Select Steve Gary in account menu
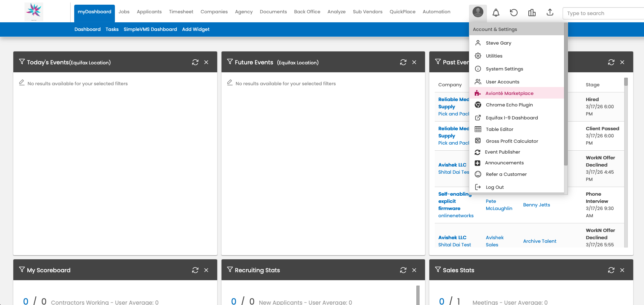 coord(516,43)
